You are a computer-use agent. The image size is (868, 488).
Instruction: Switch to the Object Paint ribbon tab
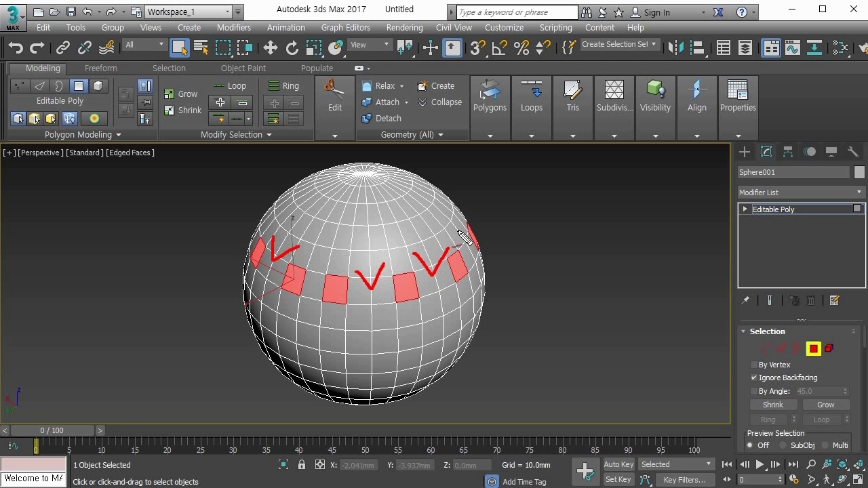pos(243,68)
